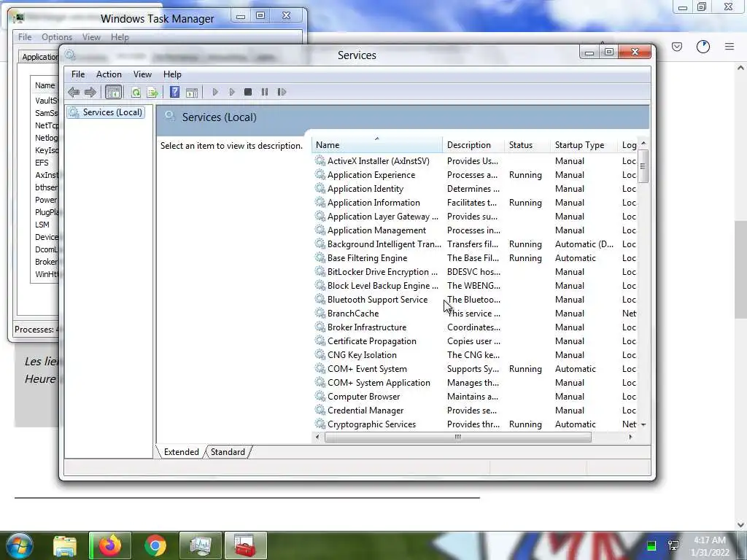Viewport: 747px width, 560px height.
Task: Select Services (Local) in the console tree
Action: (107, 112)
